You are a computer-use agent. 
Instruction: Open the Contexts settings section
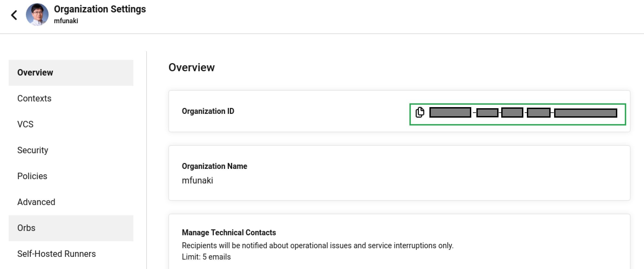(x=71, y=98)
